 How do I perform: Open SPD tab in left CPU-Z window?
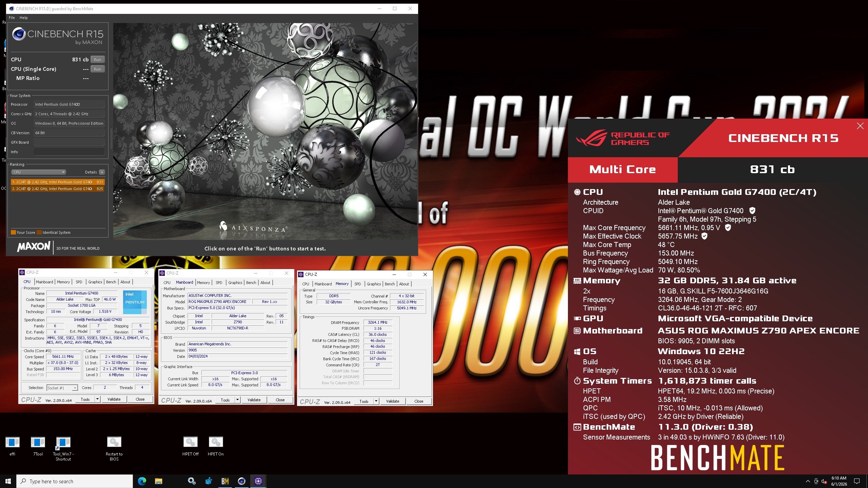pyautogui.click(x=79, y=282)
